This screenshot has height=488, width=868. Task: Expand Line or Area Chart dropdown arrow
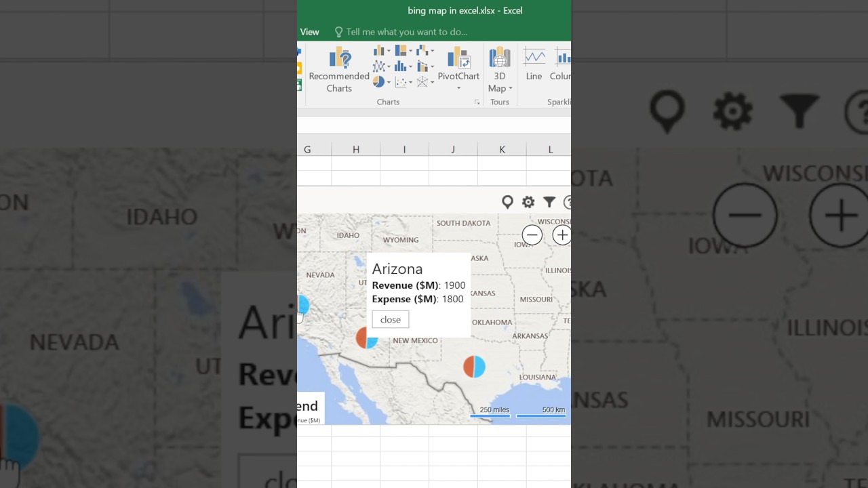pyautogui.click(x=389, y=67)
